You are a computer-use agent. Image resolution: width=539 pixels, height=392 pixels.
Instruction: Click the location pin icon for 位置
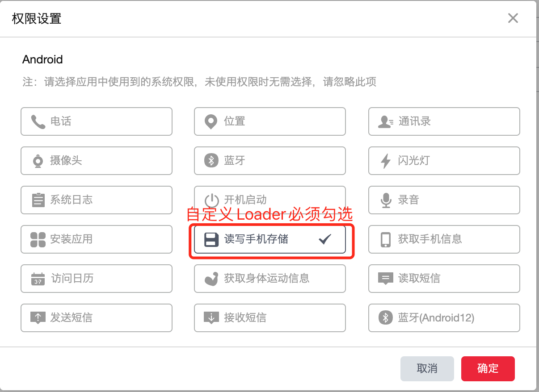pyautogui.click(x=211, y=121)
